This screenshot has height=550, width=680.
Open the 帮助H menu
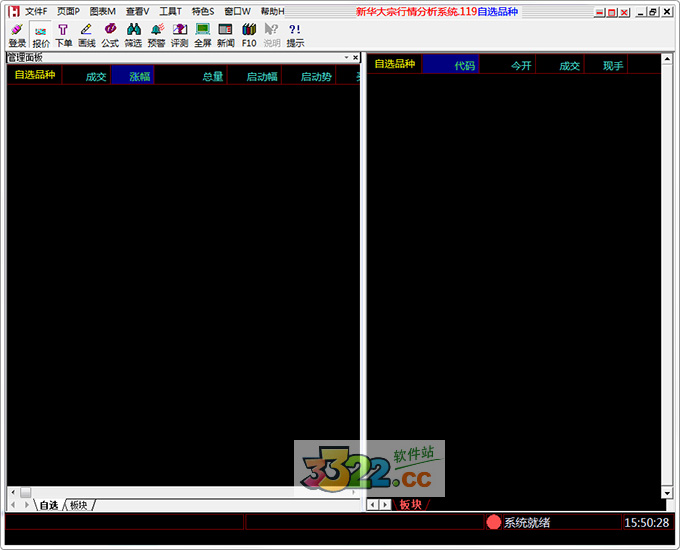(x=272, y=11)
